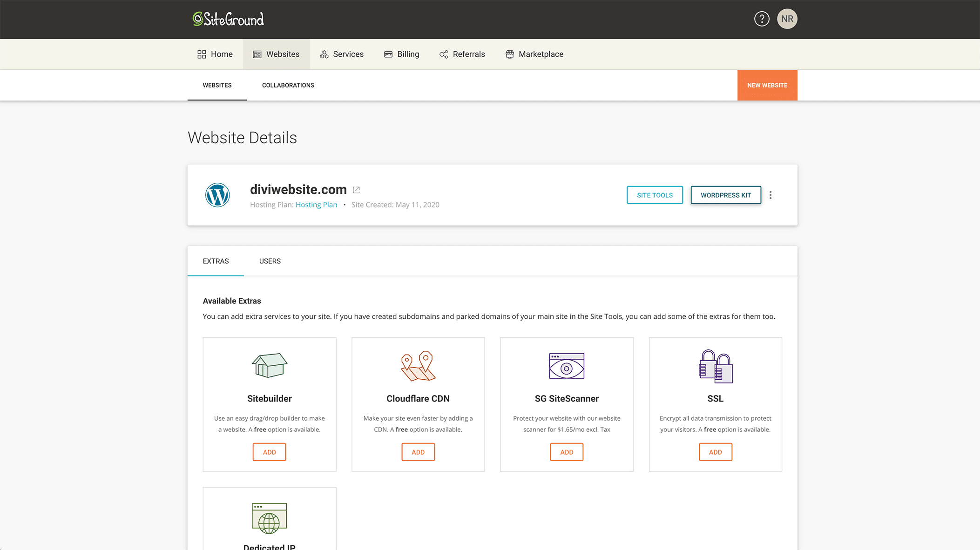Open the help question mark icon
The width and height of the screenshot is (980, 550).
tap(762, 19)
